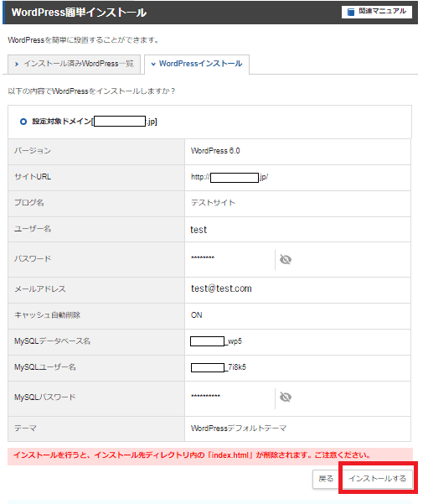Click the masked password value
The height and width of the screenshot is (504, 423).
[203, 257]
